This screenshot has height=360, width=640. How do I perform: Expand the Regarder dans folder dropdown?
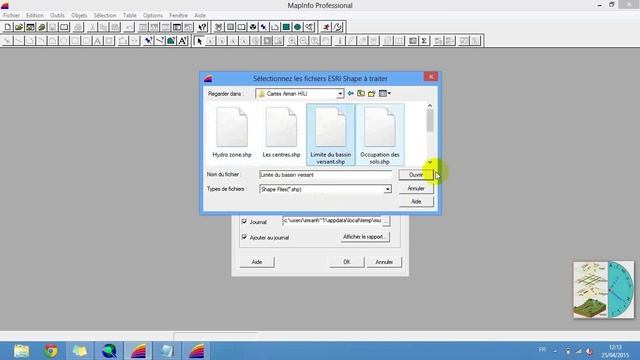(x=340, y=93)
